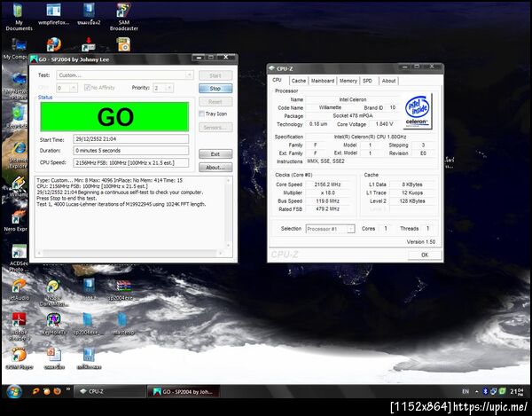Click the green GO status indicator

point(114,117)
